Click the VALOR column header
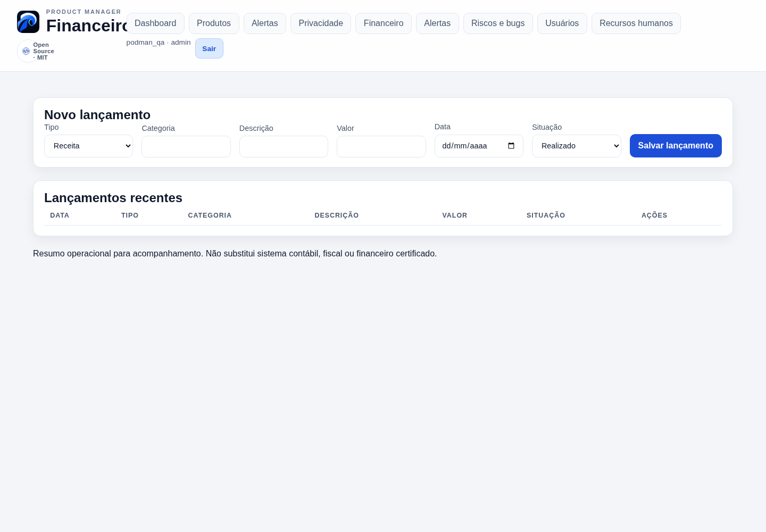The image size is (766, 532). click(455, 215)
